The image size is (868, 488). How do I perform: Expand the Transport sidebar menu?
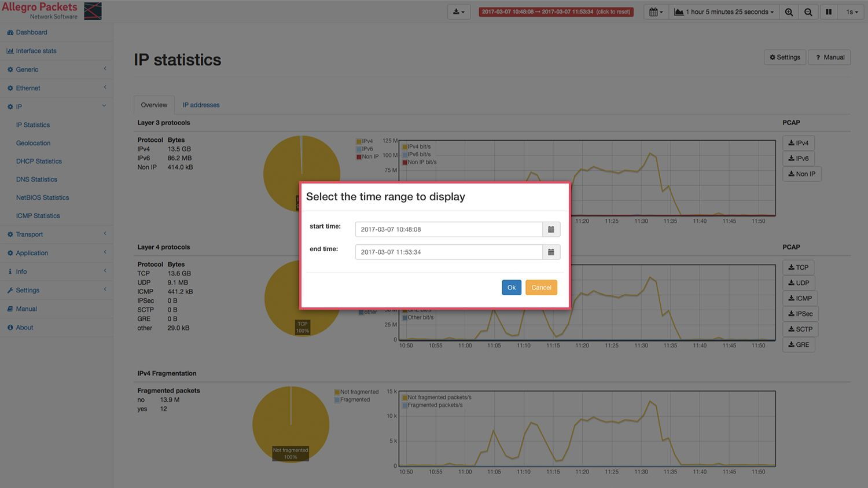[30, 234]
